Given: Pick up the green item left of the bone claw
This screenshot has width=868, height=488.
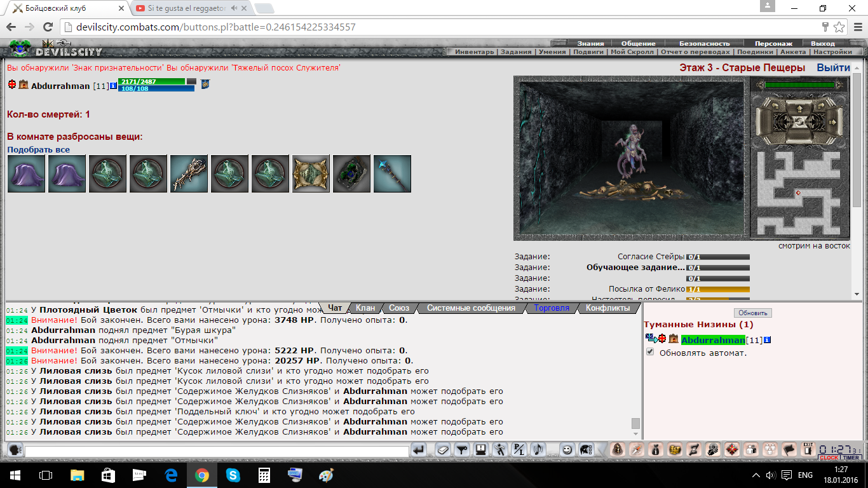Looking at the screenshot, I should click(x=149, y=173).
